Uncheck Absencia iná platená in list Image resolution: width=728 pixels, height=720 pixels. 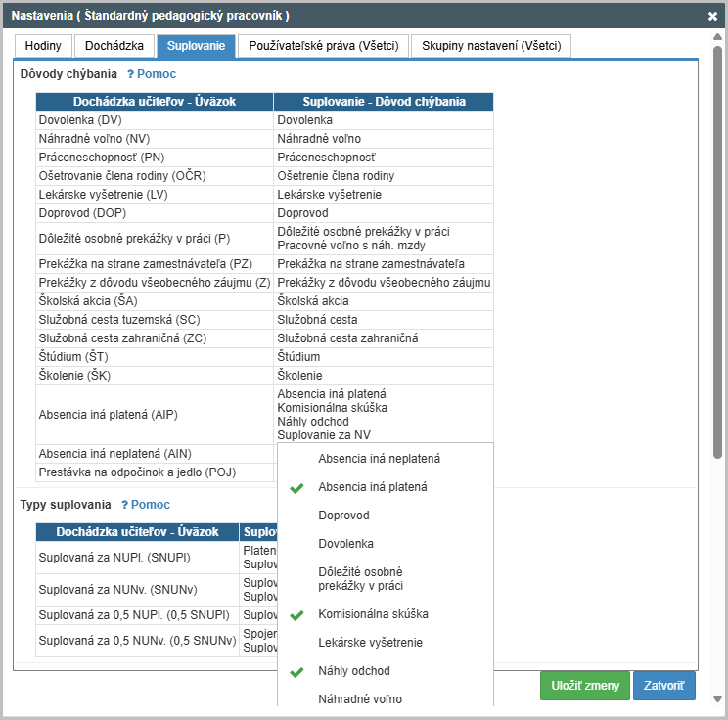(x=372, y=487)
